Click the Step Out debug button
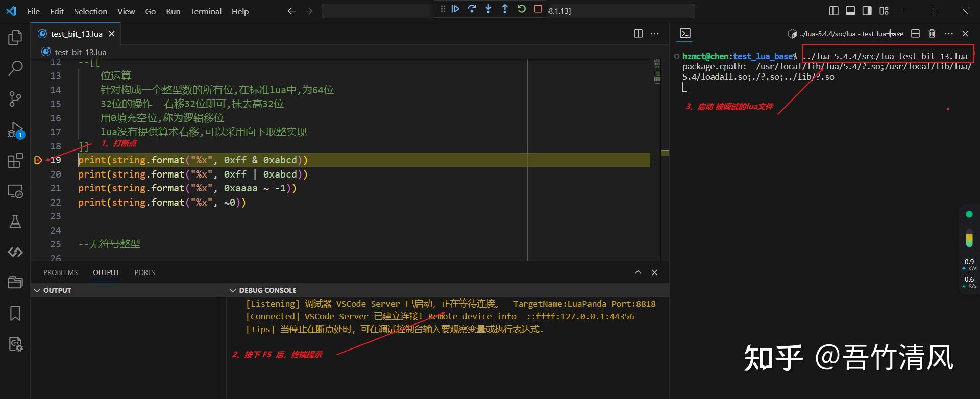 (x=505, y=9)
